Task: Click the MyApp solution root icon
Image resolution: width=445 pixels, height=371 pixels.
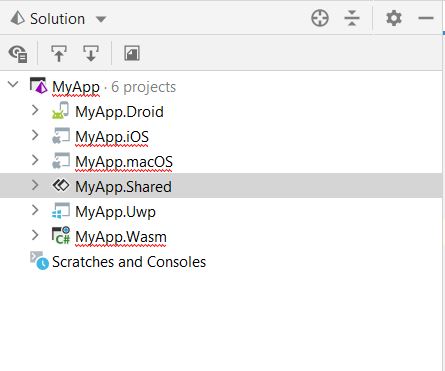Action: [x=38, y=86]
